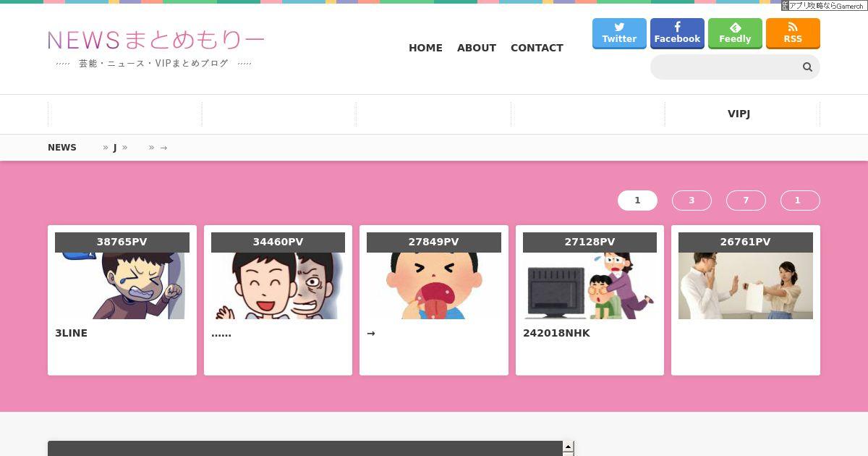Click the Gamerch ad label at top right
This screenshot has width=868, height=456.
coord(823,6)
